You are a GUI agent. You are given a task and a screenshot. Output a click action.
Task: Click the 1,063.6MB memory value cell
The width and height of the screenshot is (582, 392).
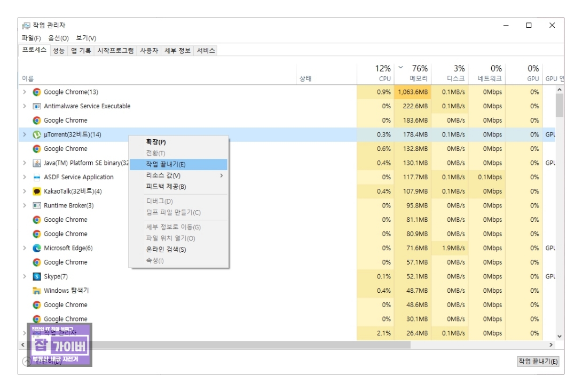pyautogui.click(x=413, y=92)
